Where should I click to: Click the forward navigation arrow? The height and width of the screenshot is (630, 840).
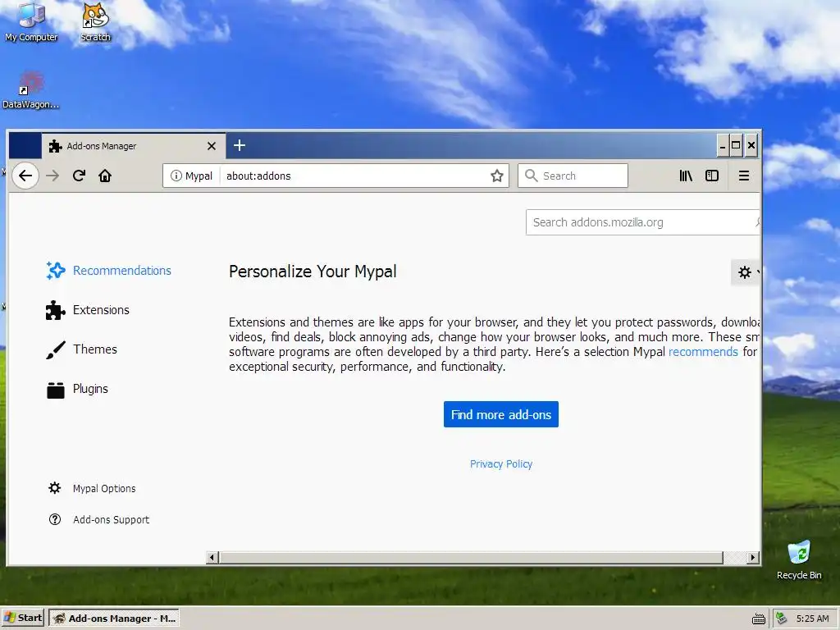52,176
